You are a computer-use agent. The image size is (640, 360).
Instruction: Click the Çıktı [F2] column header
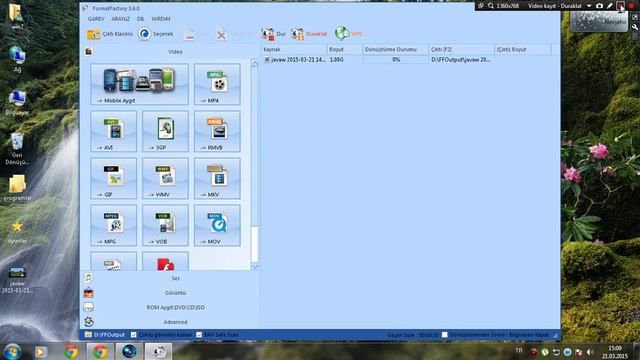(x=461, y=49)
